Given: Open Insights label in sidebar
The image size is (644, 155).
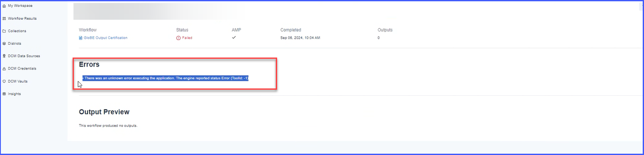Looking at the screenshot, I should coord(14,94).
